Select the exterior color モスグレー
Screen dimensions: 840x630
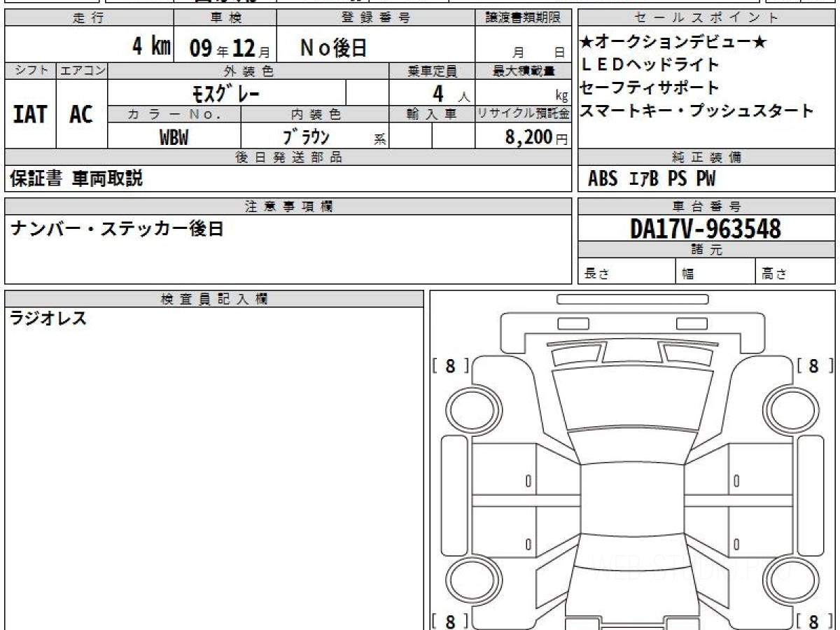[x=226, y=92]
